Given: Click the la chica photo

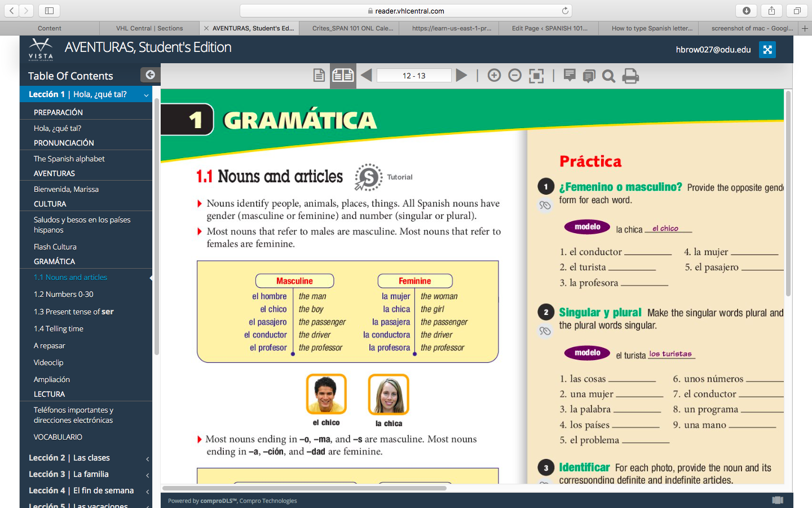Looking at the screenshot, I should pyautogui.click(x=389, y=394).
